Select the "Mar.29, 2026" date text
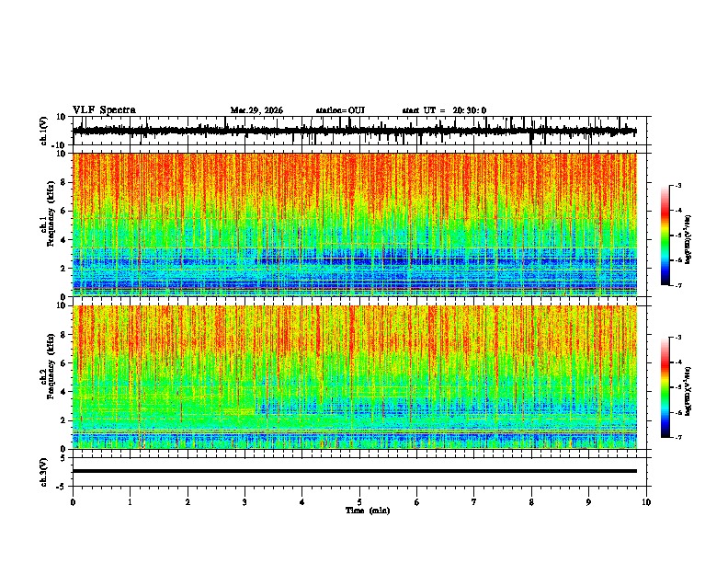The height and width of the screenshot is (563, 728). pyautogui.click(x=256, y=110)
